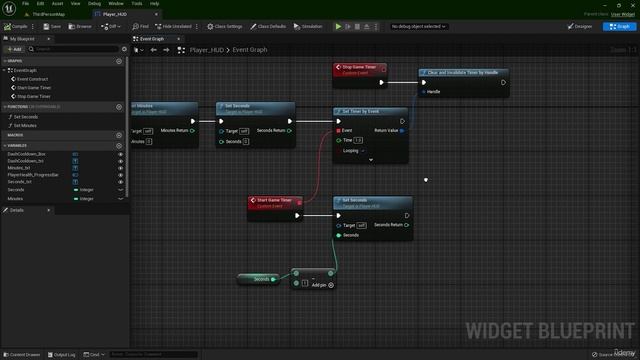Collapse the Functions section

click(x=5, y=107)
